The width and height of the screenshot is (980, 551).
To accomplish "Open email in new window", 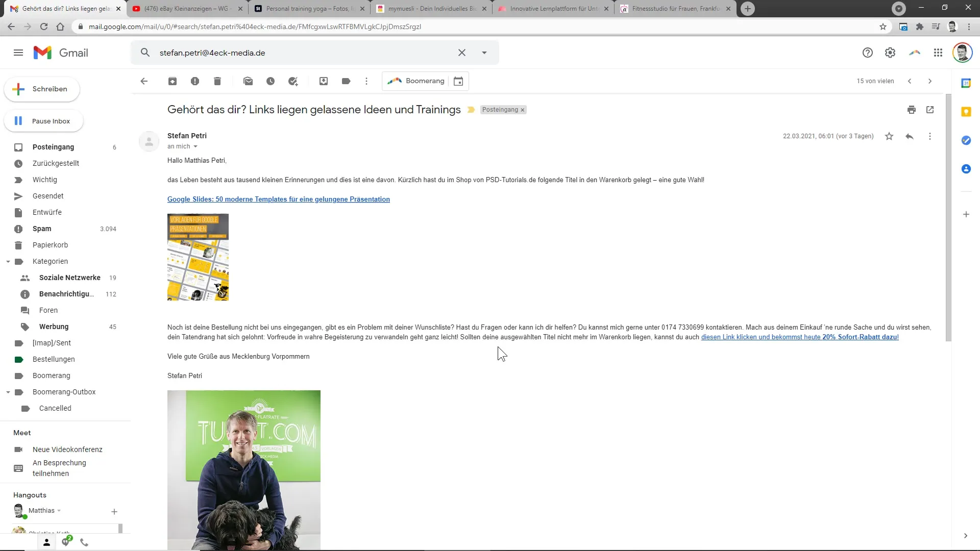I will [930, 110].
